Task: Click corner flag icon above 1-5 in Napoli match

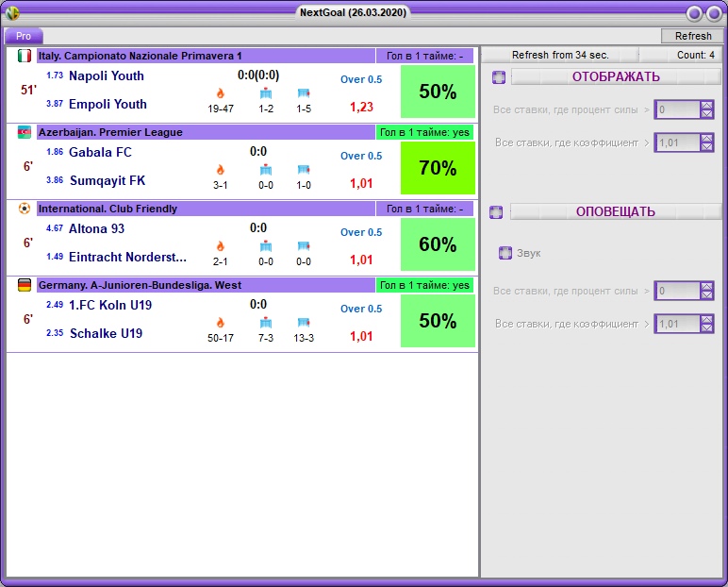Action: click(304, 93)
